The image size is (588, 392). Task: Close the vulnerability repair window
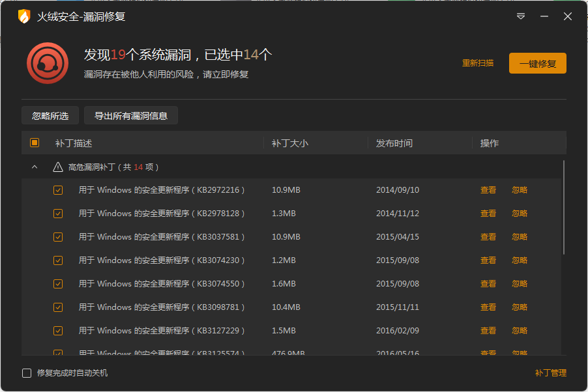click(x=568, y=17)
